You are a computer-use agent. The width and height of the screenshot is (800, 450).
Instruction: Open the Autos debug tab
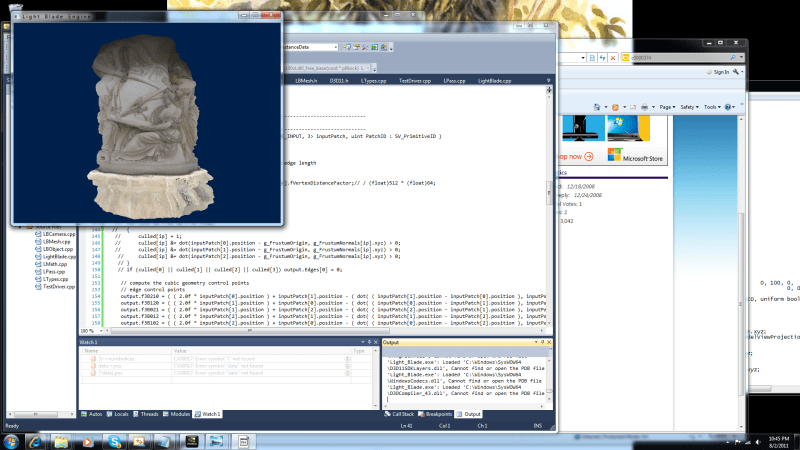pos(95,413)
